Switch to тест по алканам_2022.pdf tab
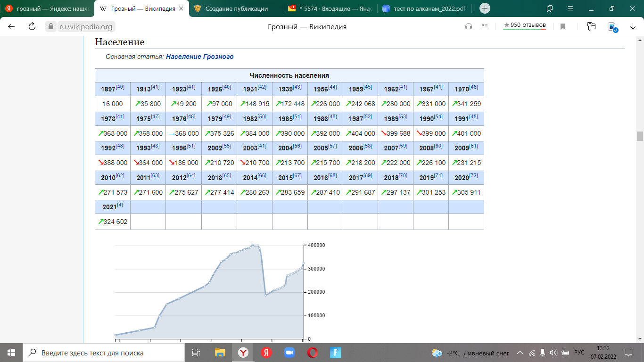644x362 pixels. click(427, 8)
